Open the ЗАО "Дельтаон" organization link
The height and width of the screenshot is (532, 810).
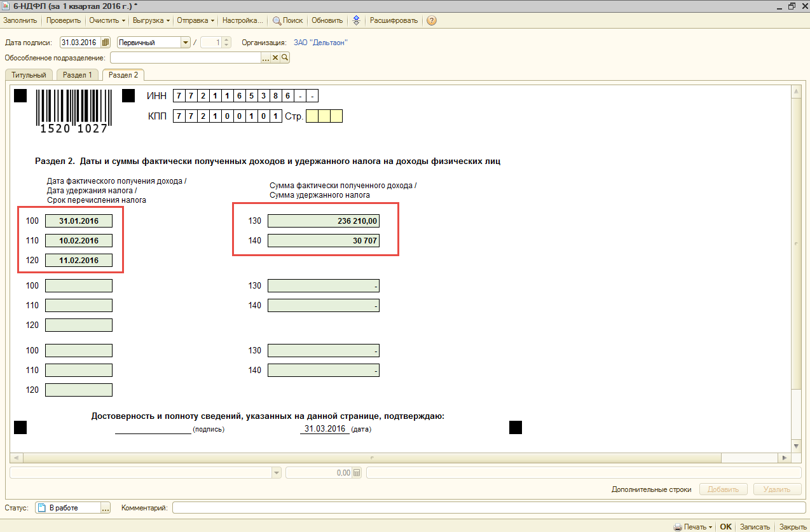[320, 43]
